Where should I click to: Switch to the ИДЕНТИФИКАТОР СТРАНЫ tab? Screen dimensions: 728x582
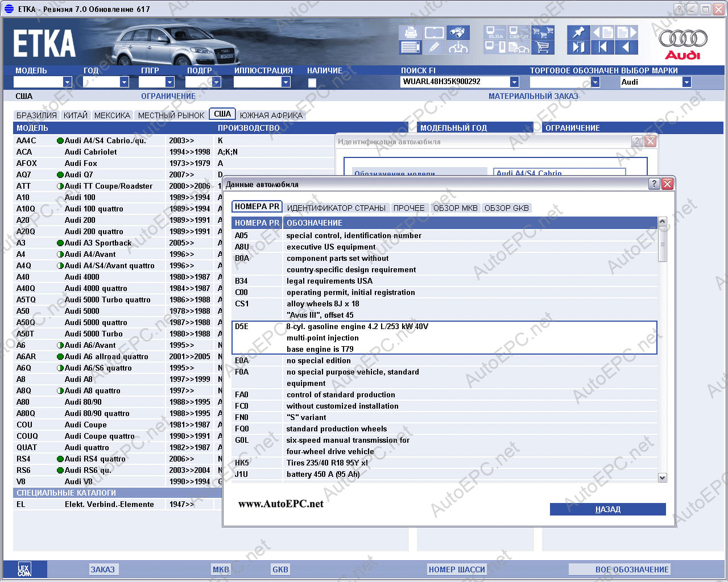[336, 208]
